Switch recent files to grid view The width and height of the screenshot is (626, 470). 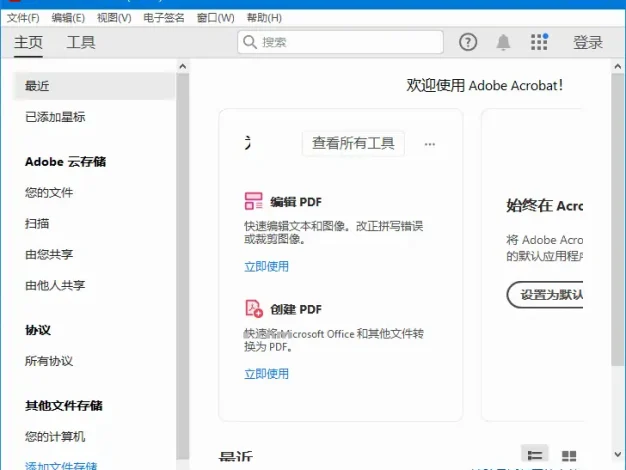pos(569,456)
